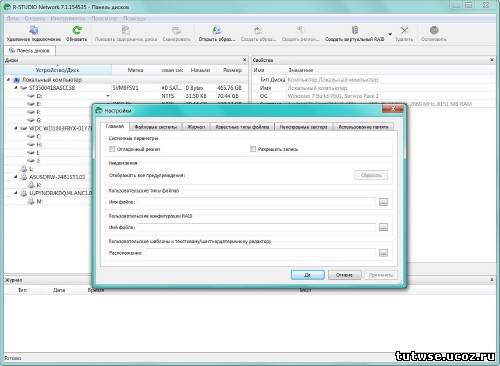Sort by the Label column header
Image resolution: width=500 pixels, height=366 pixels.
[135, 70]
